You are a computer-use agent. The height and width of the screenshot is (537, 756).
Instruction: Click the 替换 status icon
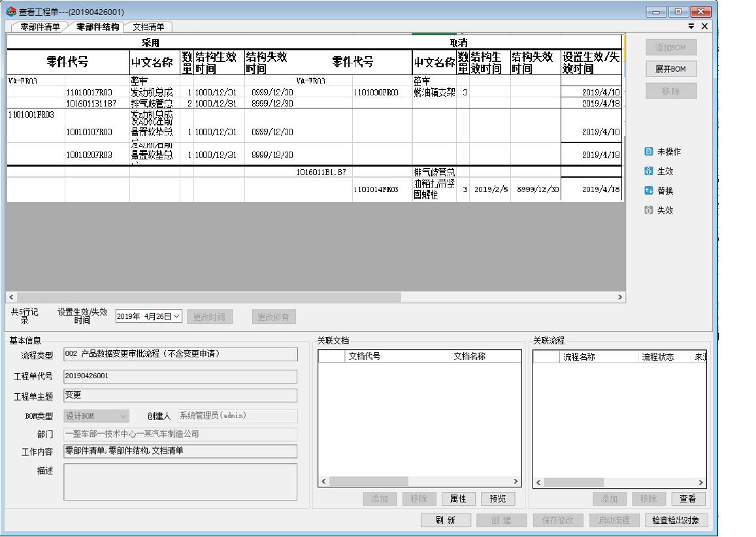(648, 190)
